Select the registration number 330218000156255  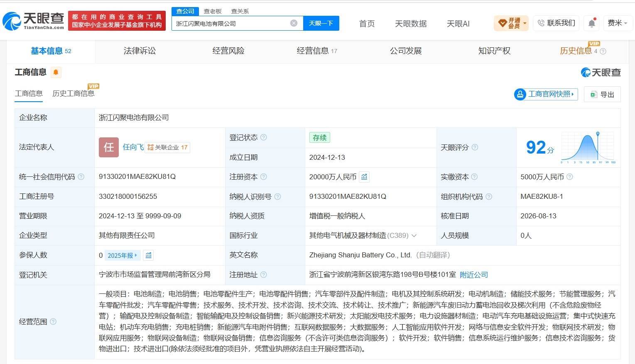pos(128,197)
